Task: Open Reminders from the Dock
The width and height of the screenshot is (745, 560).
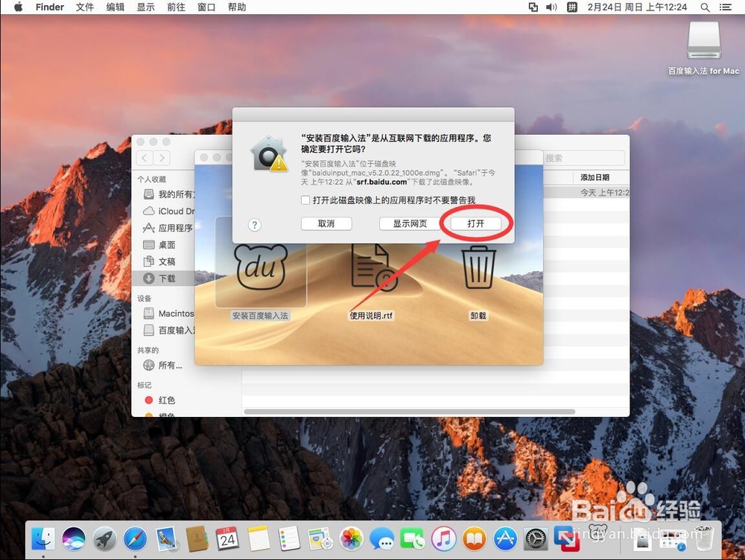Action: (289, 539)
